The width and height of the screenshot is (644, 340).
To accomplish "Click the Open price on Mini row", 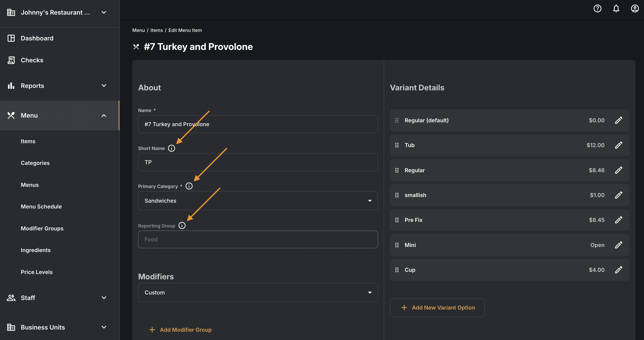I will pos(597,245).
